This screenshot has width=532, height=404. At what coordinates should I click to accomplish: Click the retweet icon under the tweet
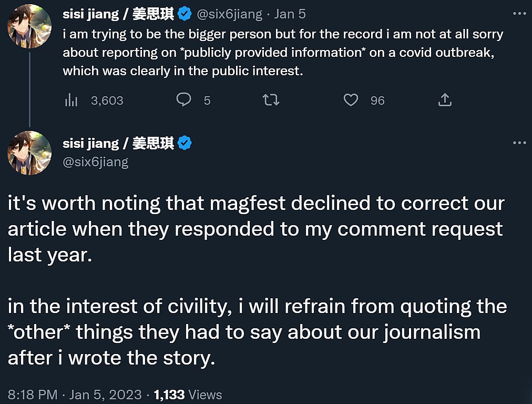pyautogui.click(x=271, y=100)
